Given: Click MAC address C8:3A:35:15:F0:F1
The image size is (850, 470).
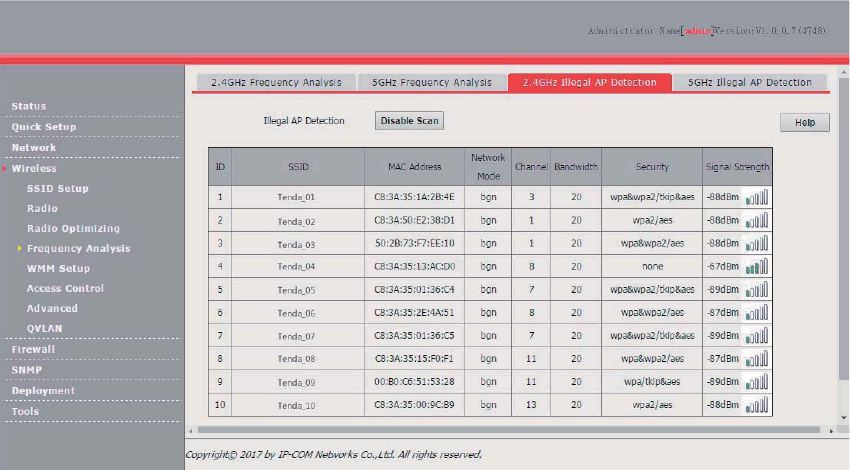Looking at the screenshot, I should coord(414,359).
